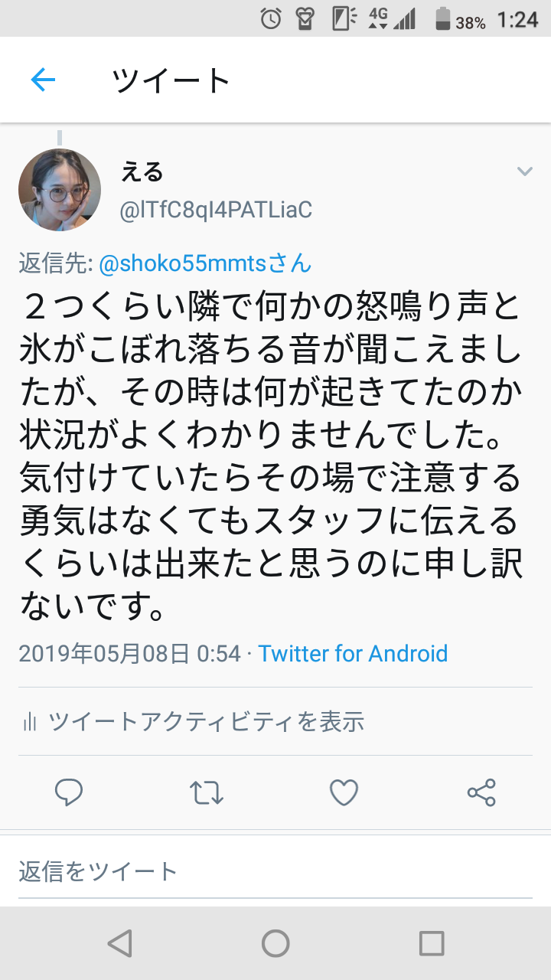Tap the back arrow in header
The image size is (551, 980).
43,79
